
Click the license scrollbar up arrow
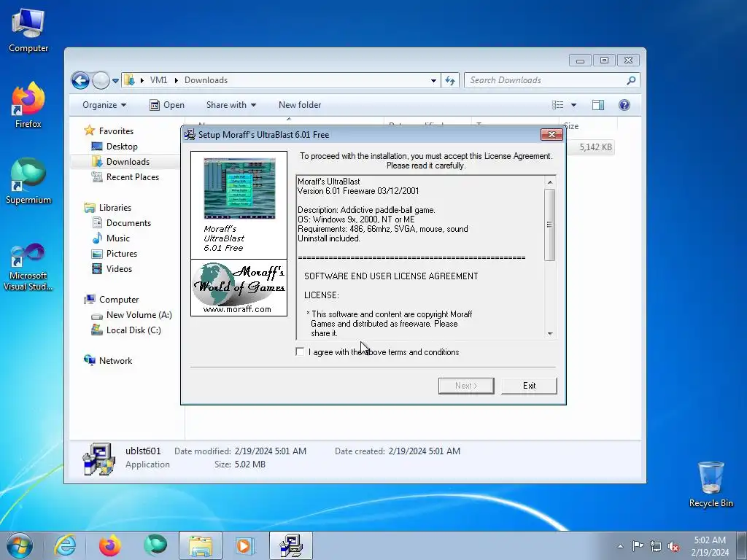click(550, 182)
